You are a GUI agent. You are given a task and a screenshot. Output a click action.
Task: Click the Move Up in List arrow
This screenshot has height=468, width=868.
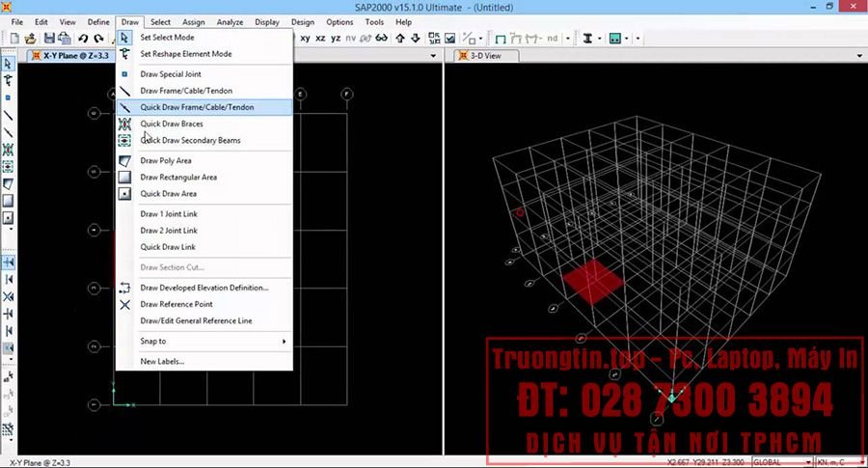[400, 39]
